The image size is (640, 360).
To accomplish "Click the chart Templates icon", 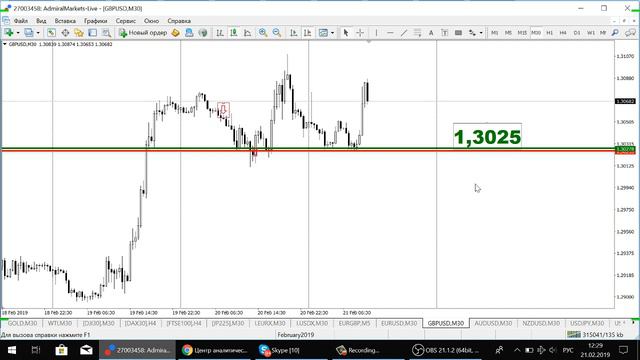I will click(x=323, y=33).
